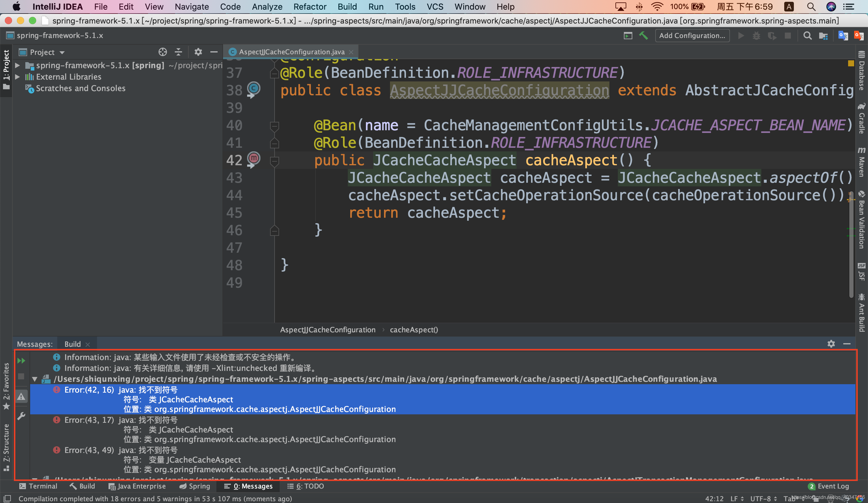
Task: Click the Run play icon in toolbar
Action: [x=741, y=36]
